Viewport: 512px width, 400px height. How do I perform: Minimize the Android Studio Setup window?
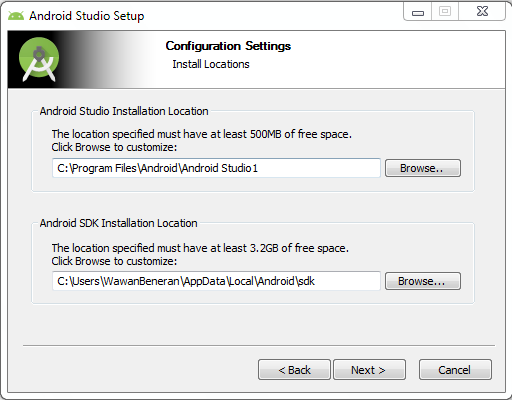tap(418, 12)
